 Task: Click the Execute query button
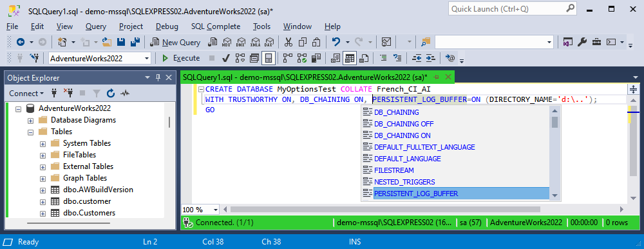pos(181,58)
